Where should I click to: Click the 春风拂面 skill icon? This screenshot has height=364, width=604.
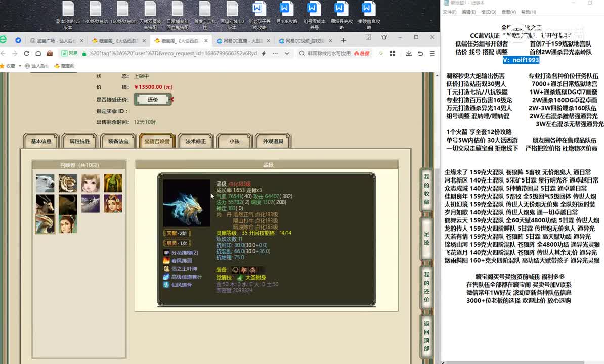(166, 260)
